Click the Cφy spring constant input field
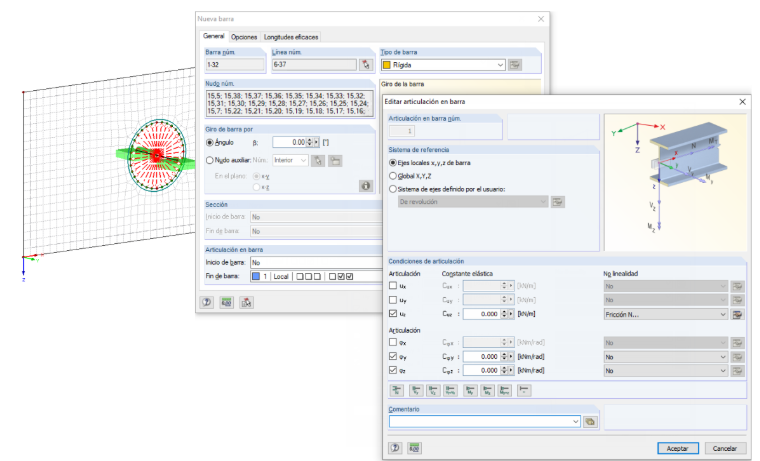Image resolution: width=760 pixels, height=461 pixels. click(x=481, y=357)
